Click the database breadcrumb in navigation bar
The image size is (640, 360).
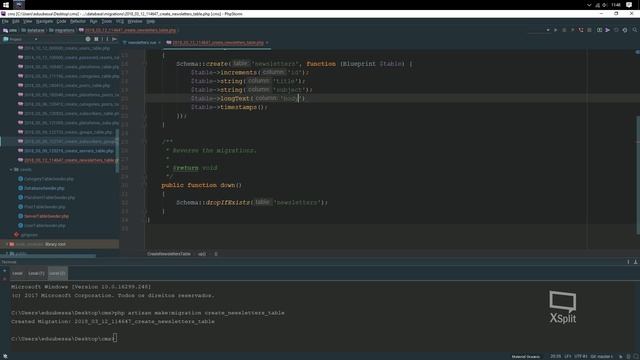(x=33, y=30)
